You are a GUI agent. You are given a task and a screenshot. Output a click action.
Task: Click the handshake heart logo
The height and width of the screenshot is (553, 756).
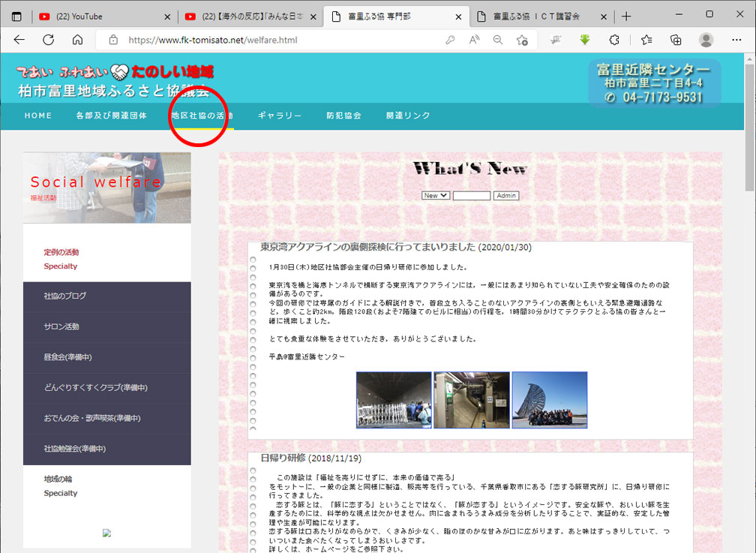coord(119,72)
